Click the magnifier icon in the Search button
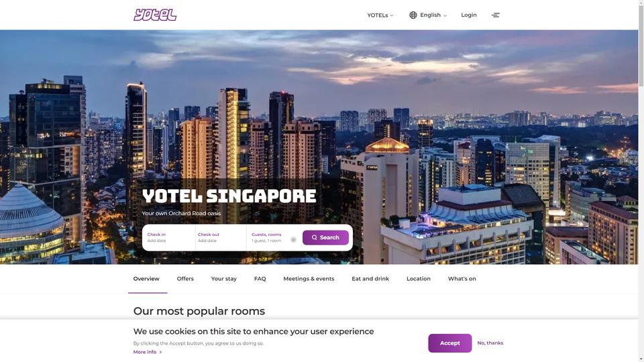 314,237
